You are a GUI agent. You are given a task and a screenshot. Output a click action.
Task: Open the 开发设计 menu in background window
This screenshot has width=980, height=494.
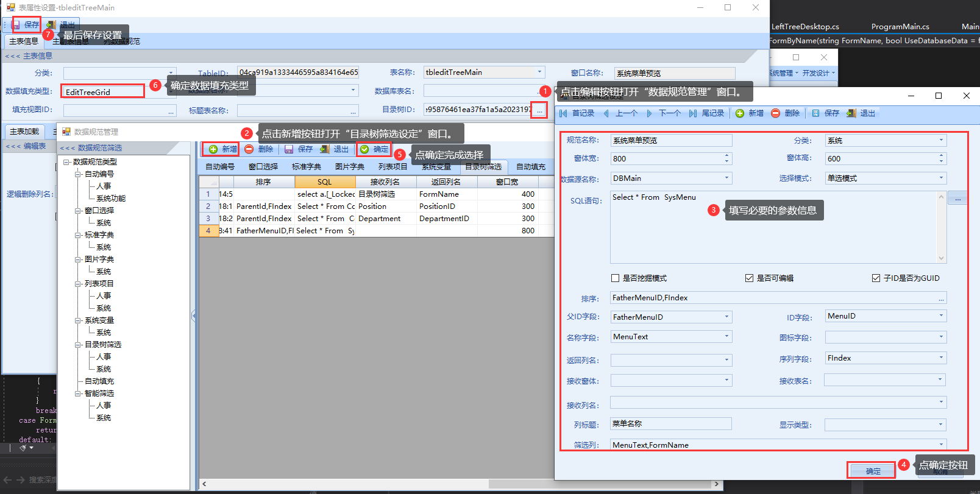[x=818, y=73]
